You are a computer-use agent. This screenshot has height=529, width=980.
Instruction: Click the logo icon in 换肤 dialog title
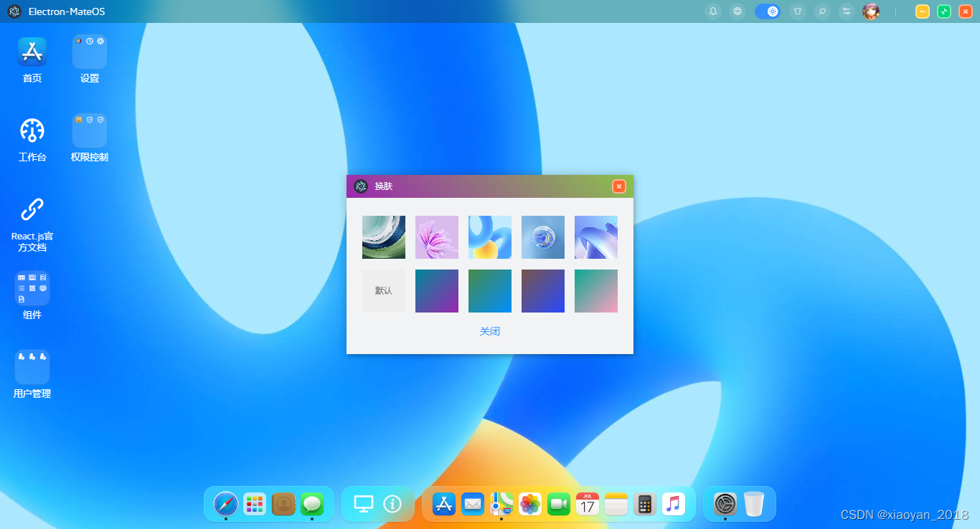pos(361,186)
